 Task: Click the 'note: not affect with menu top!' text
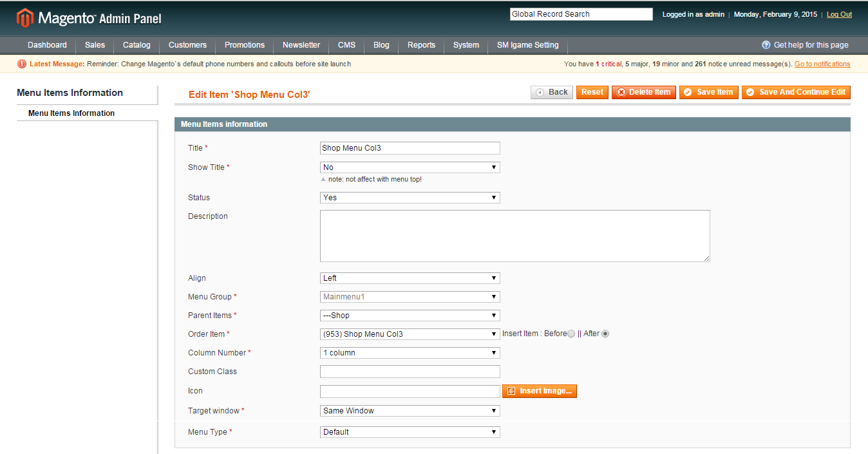(x=375, y=179)
